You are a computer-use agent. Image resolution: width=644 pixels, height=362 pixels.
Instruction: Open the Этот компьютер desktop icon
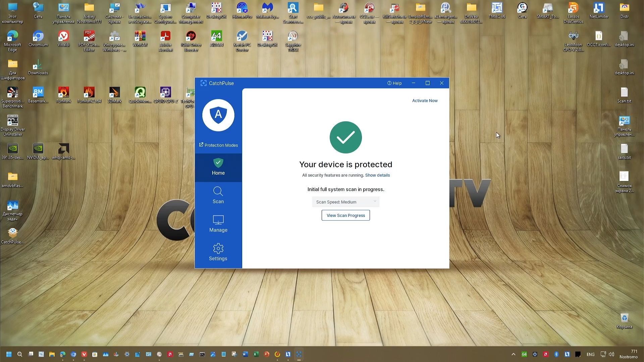tap(12, 13)
